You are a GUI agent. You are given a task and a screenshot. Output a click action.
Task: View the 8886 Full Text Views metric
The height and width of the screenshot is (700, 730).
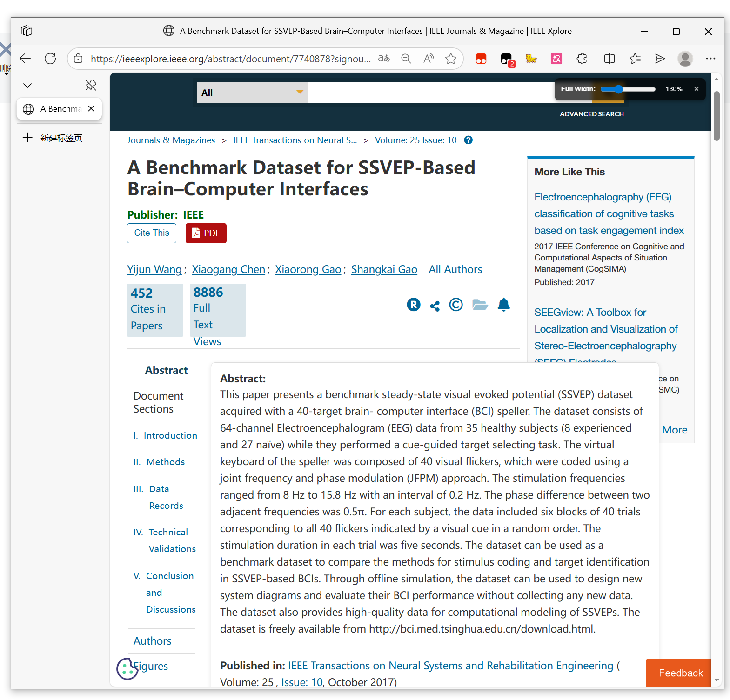click(x=218, y=310)
